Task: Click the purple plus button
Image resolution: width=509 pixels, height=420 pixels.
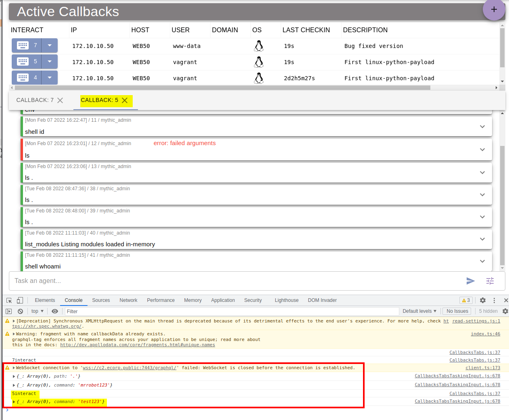Action: [x=494, y=10]
